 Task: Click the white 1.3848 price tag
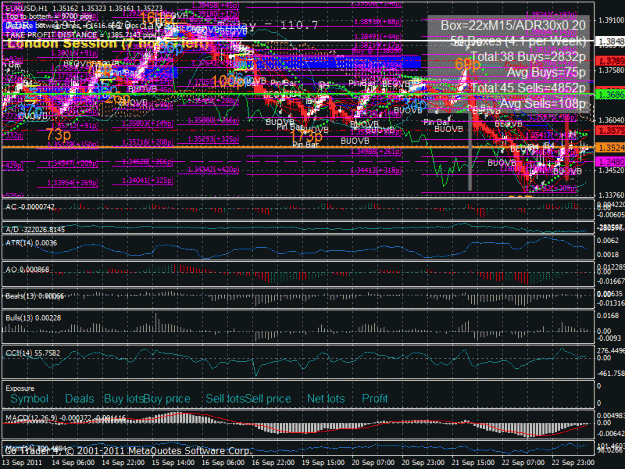pyautogui.click(x=610, y=41)
